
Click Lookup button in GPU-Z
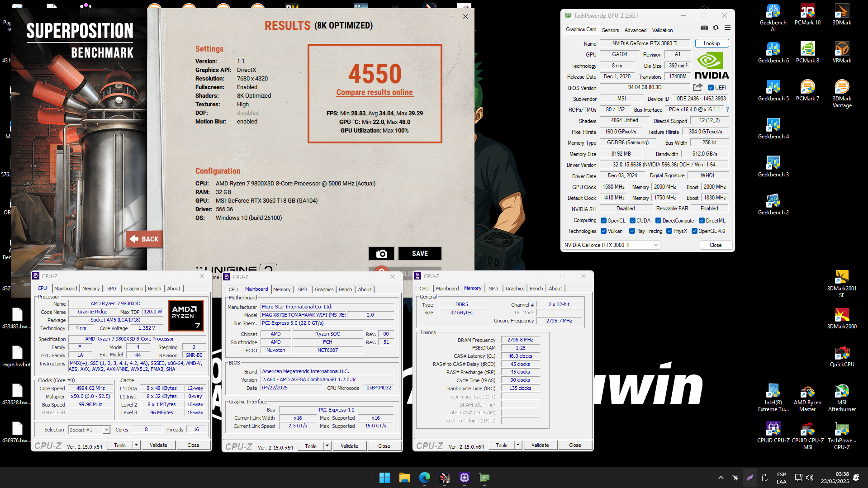click(x=711, y=43)
